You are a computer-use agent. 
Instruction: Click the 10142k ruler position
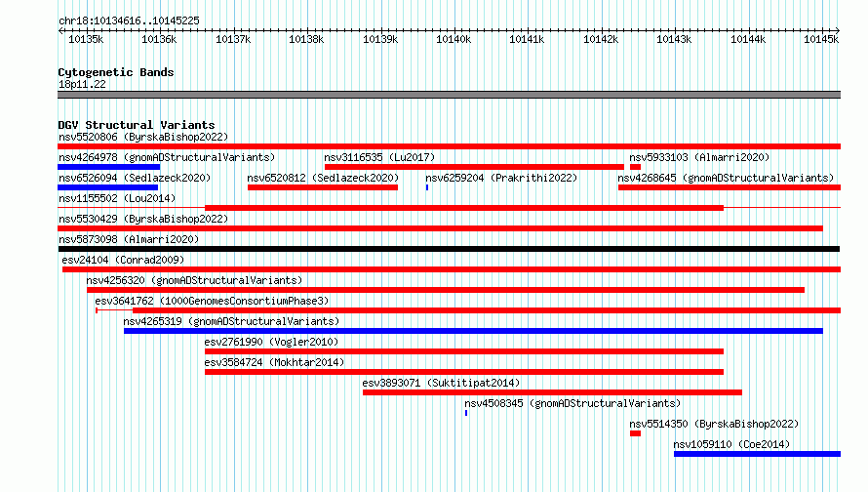coord(601,39)
